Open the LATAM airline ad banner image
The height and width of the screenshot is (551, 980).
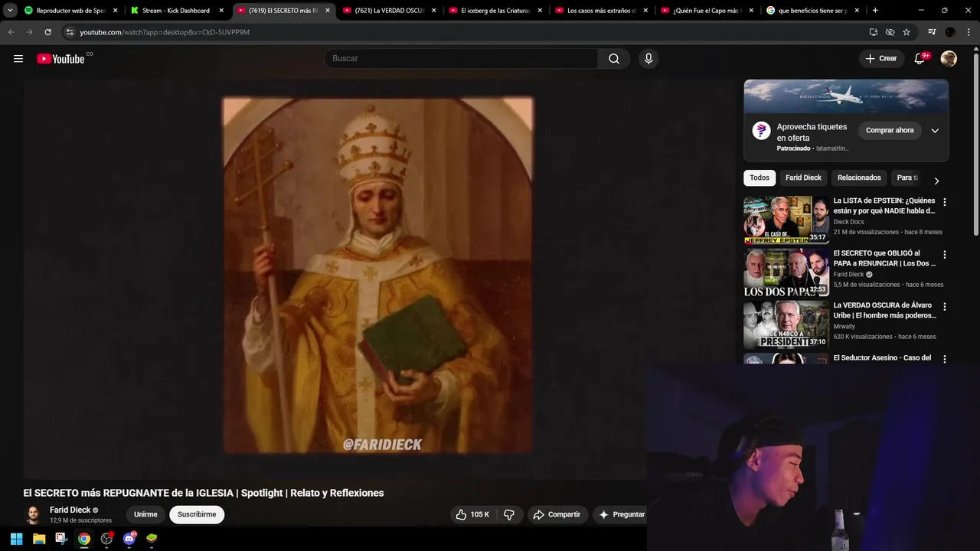[x=846, y=96]
